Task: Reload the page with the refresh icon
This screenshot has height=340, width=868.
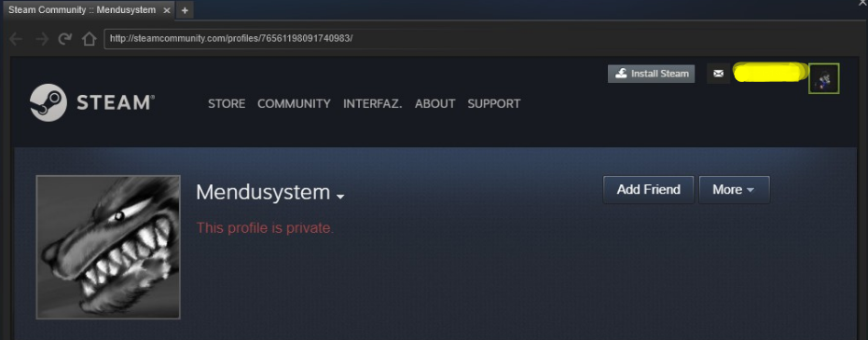Action: pos(65,39)
